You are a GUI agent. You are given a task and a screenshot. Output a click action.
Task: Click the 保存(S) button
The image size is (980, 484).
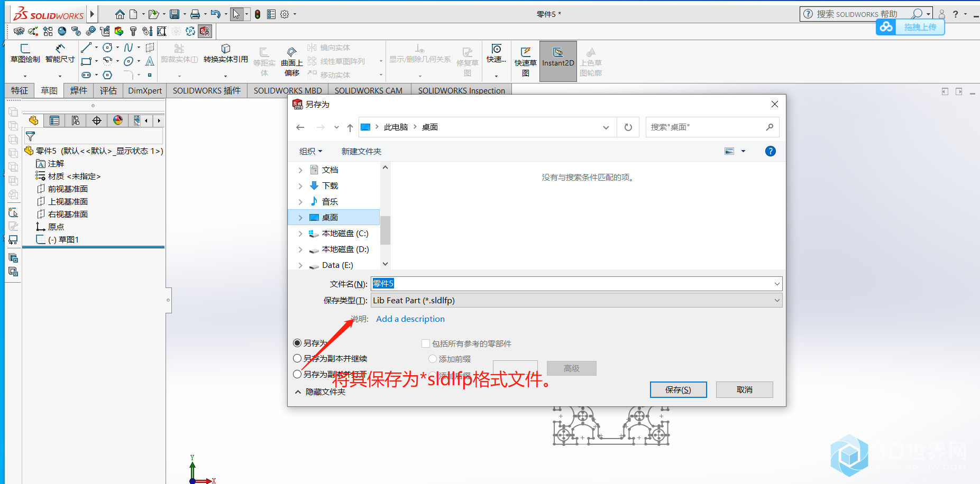click(678, 390)
